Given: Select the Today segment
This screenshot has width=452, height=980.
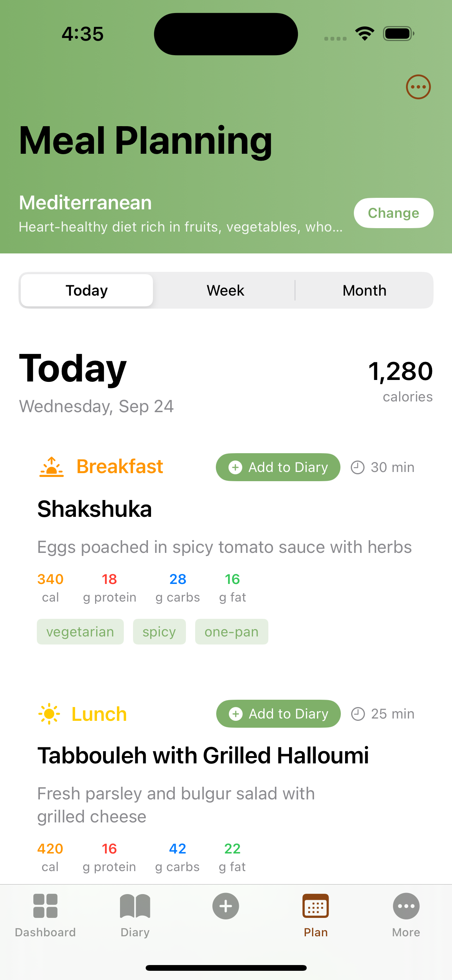Looking at the screenshot, I should [x=87, y=290].
